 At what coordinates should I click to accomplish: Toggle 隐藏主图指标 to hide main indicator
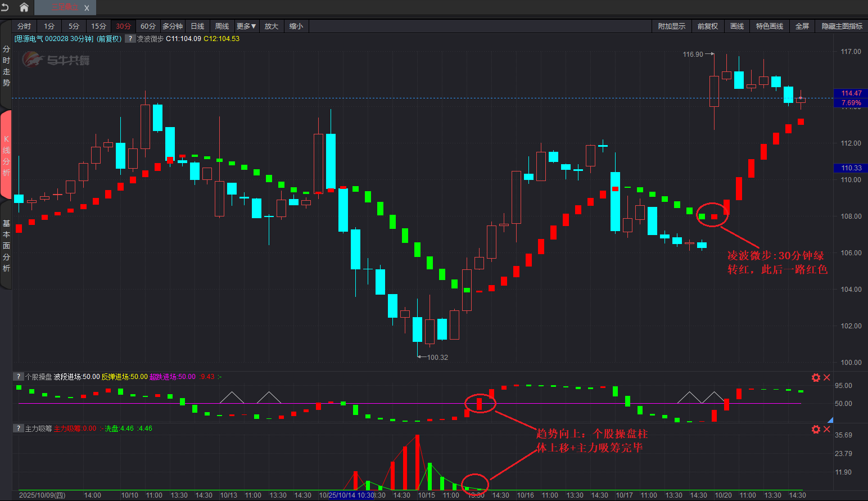[x=842, y=26]
